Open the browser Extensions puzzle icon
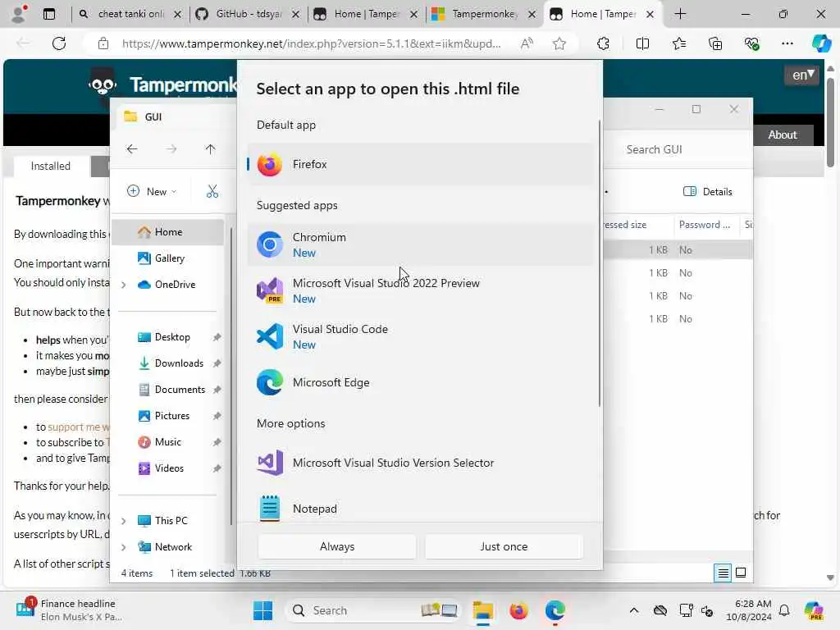 pyautogui.click(x=603, y=43)
